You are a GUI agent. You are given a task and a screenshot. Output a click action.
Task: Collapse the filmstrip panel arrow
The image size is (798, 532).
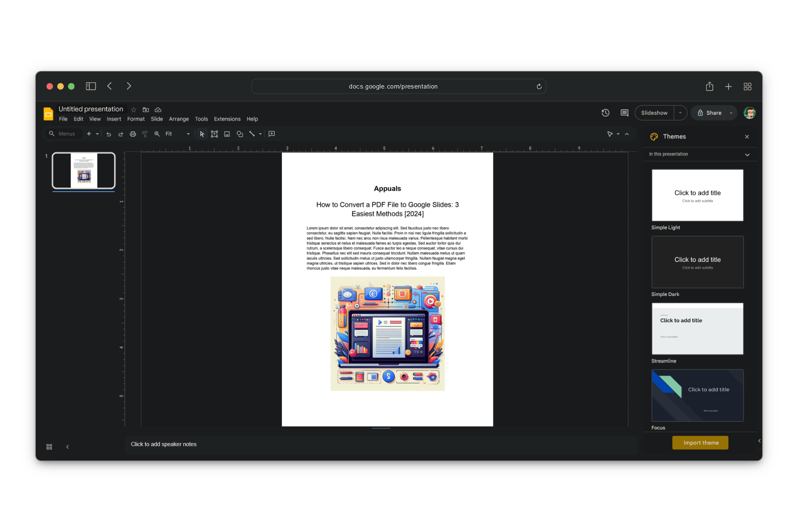[x=67, y=447]
